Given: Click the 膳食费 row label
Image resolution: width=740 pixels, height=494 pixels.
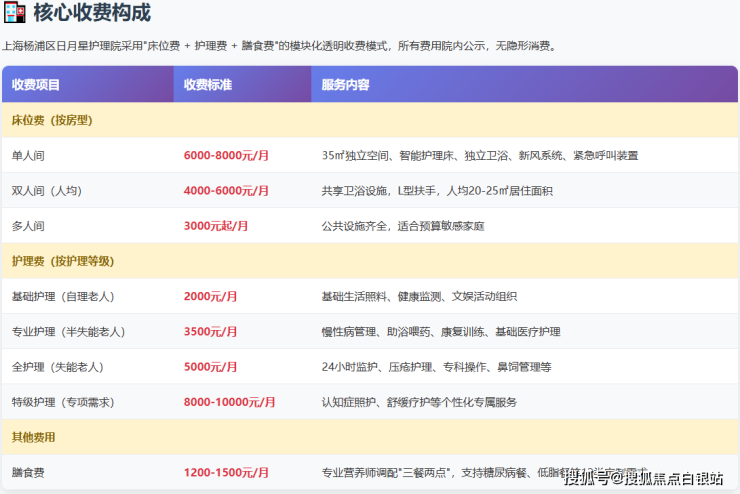Looking at the screenshot, I should (x=28, y=472).
